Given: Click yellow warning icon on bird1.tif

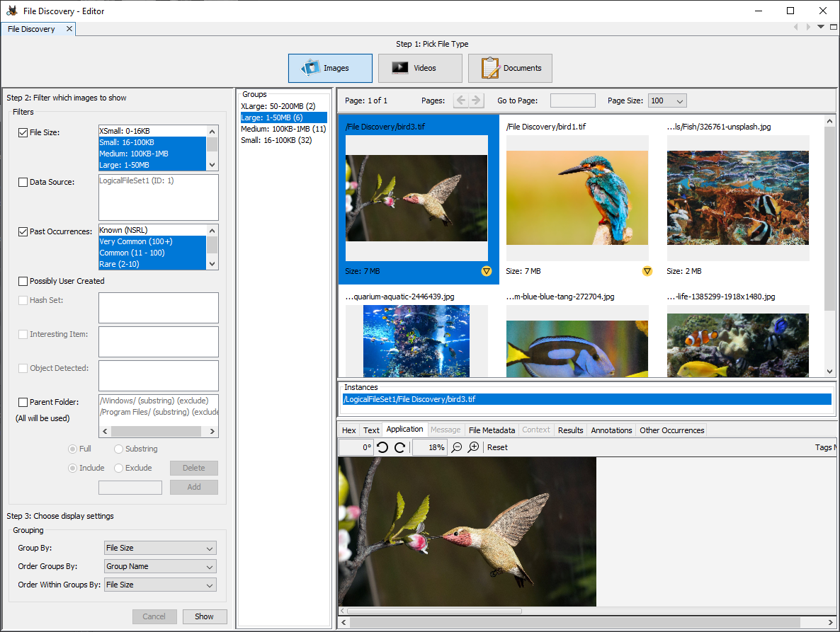Looking at the screenshot, I should (647, 271).
